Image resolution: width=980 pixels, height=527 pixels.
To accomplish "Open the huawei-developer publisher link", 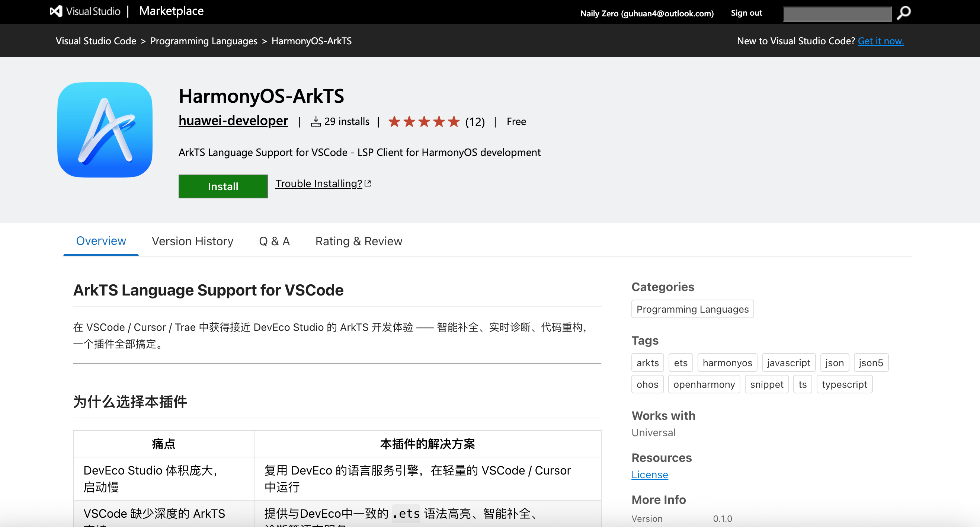I will [233, 121].
